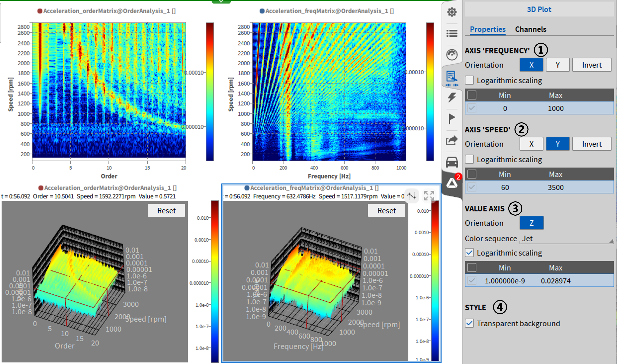
Task: Select the gauge instrument sidebar icon
Action: [x=452, y=54]
